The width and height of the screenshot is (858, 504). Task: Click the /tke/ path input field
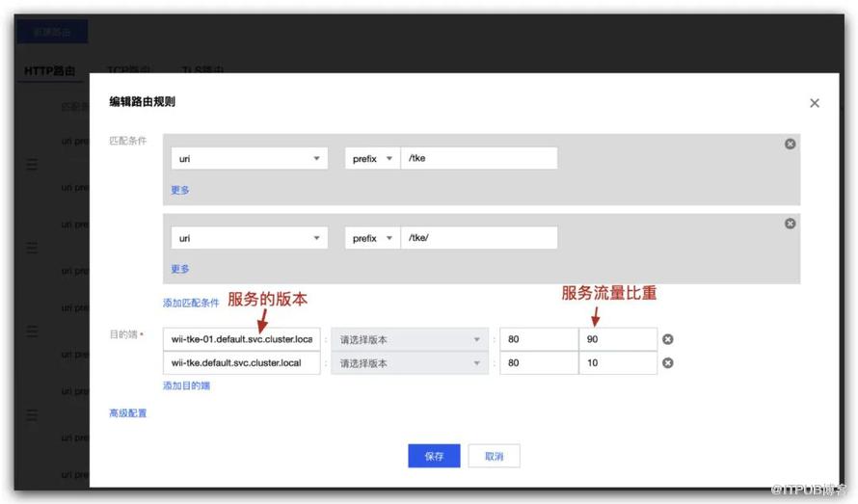point(479,237)
